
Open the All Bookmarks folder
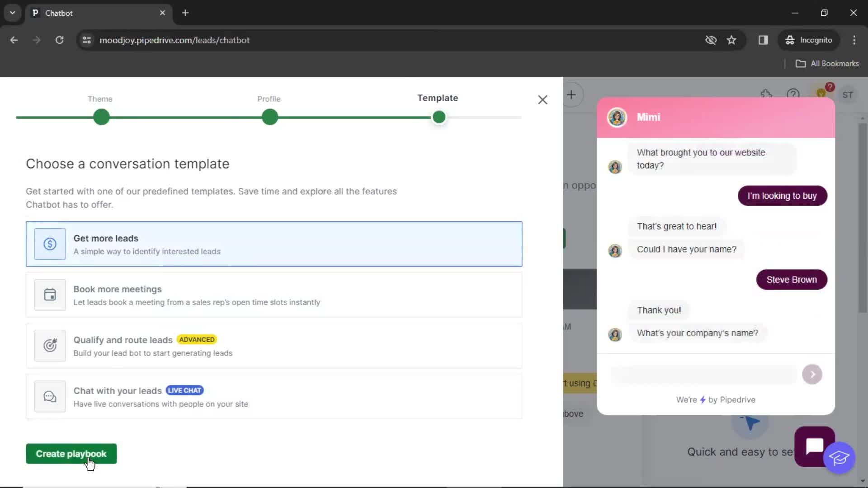(827, 64)
